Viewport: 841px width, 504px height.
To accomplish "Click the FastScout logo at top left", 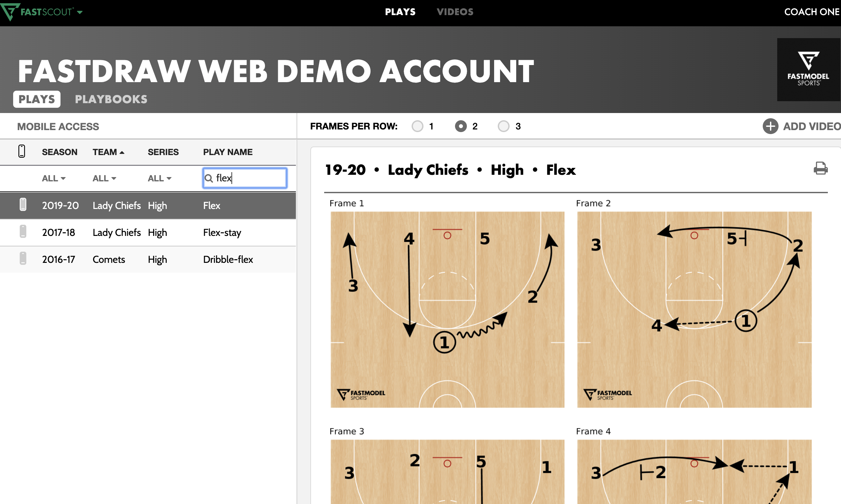I will coord(37,12).
